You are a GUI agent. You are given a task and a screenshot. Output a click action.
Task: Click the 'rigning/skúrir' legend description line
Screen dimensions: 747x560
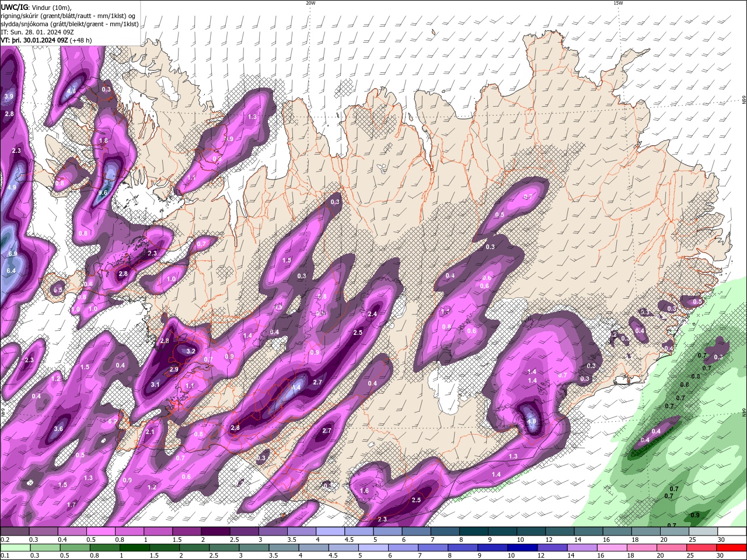[69, 15]
